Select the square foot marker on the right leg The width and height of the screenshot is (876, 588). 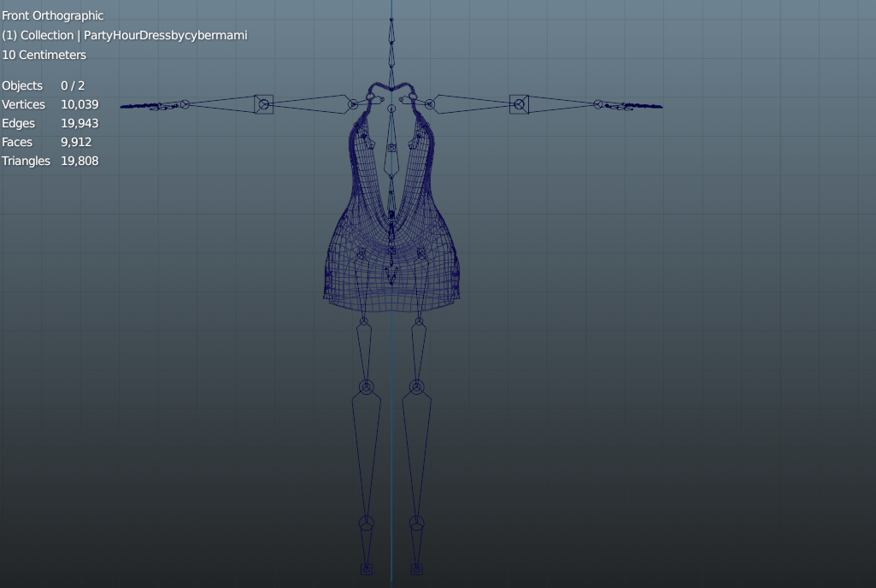pyautogui.click(x=416, y=568)
